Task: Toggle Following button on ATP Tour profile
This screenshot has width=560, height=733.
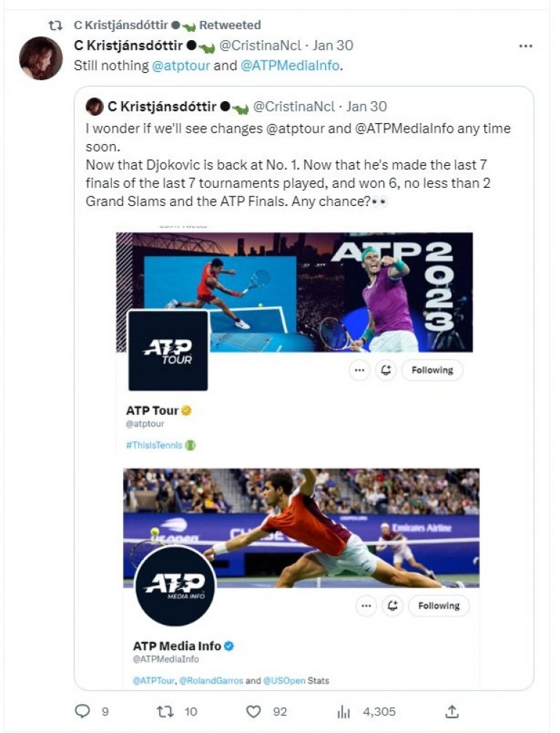Action: click(432, 371)
